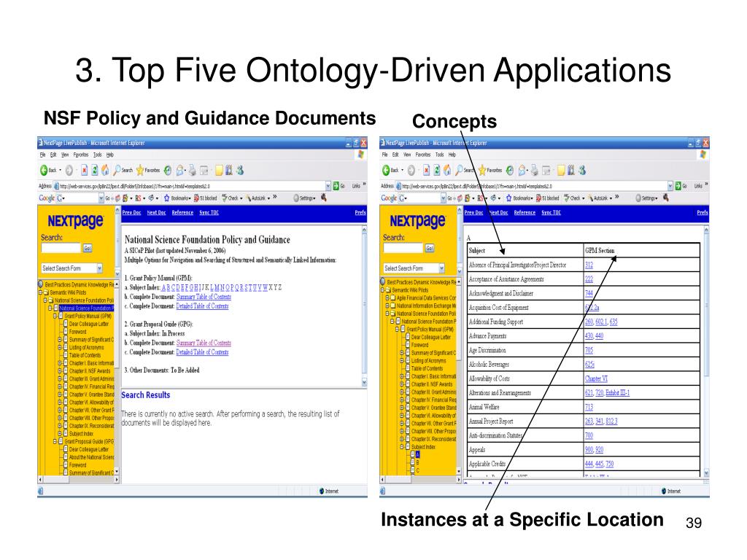This screenshot has height=560, width=747.
Task: Refresh the page in the Concepts window
Action: [x=437, y=170]
